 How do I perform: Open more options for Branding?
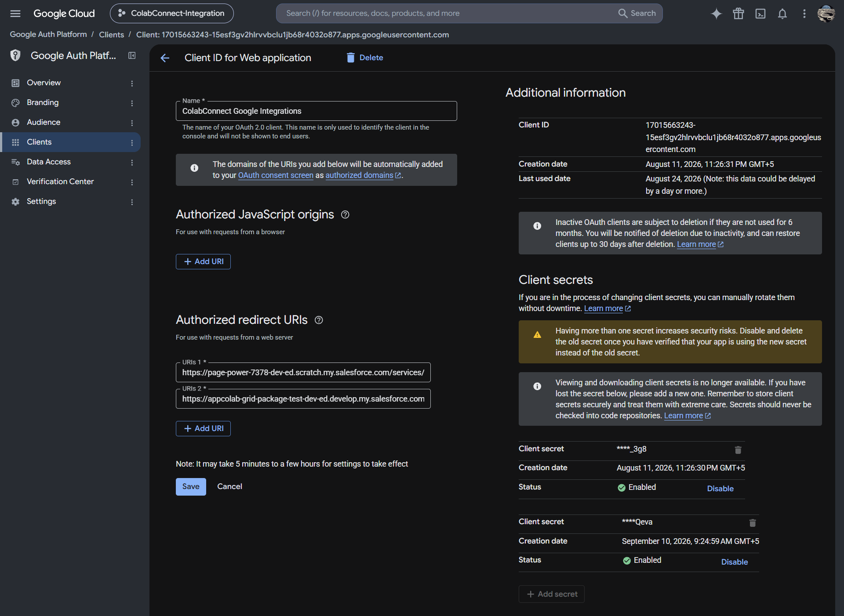pos(132,103)
